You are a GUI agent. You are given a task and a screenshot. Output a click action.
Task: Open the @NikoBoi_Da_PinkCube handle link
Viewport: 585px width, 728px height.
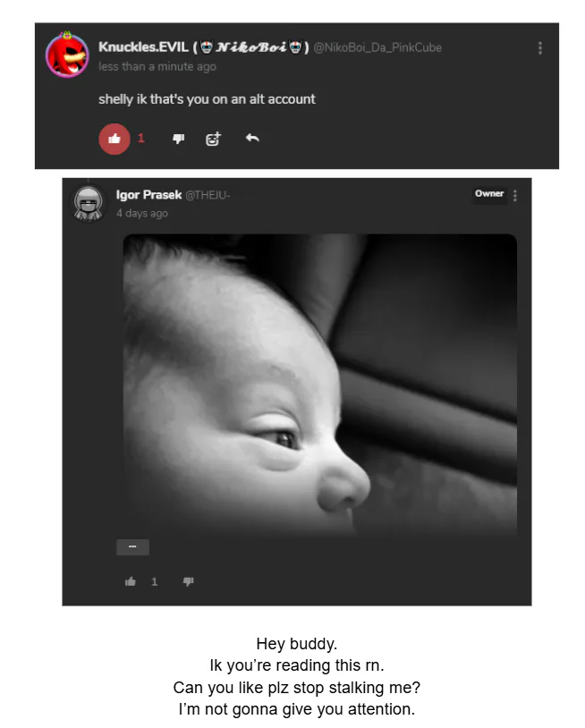click(x=377, y=47)
